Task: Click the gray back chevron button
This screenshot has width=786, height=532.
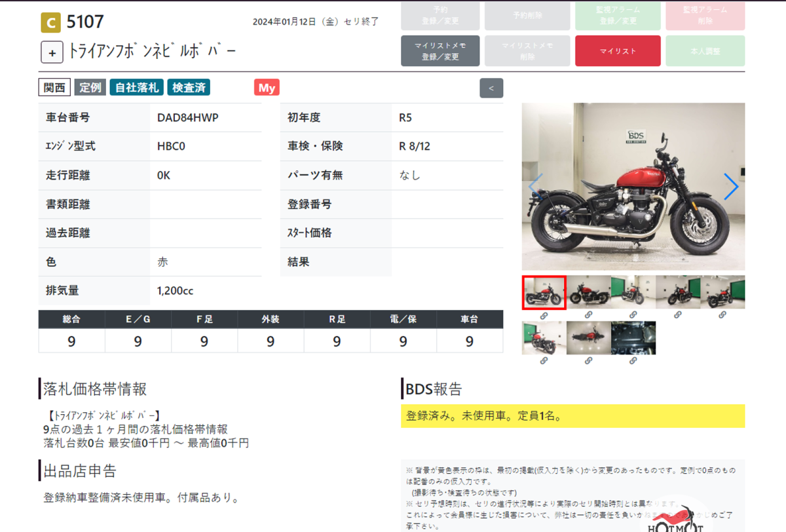Action: pos(491,88)
